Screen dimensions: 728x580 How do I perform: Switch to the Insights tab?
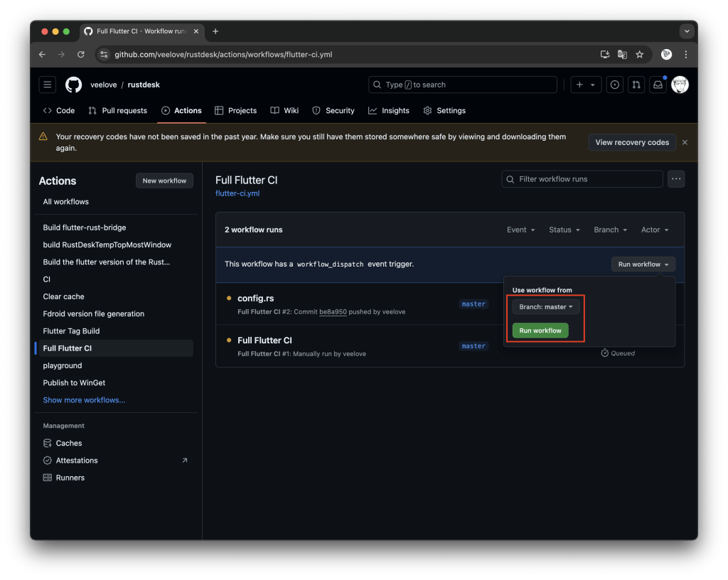389,111
